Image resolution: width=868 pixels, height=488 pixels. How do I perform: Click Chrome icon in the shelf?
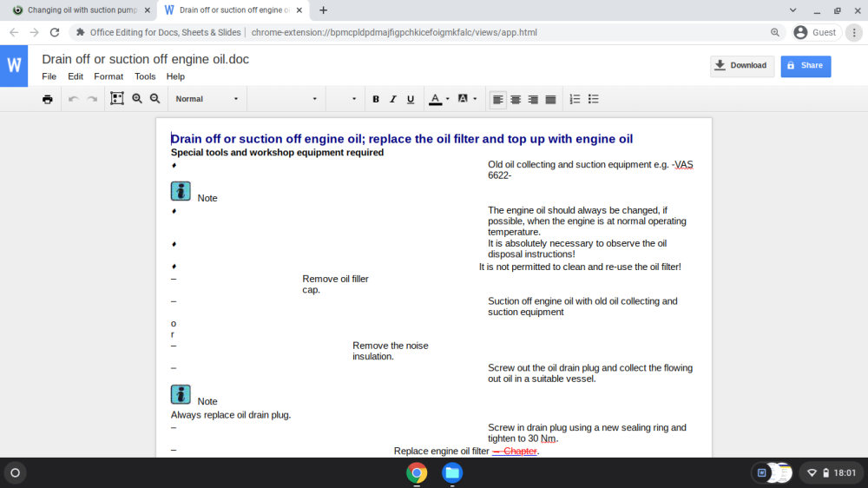(417, 472)
